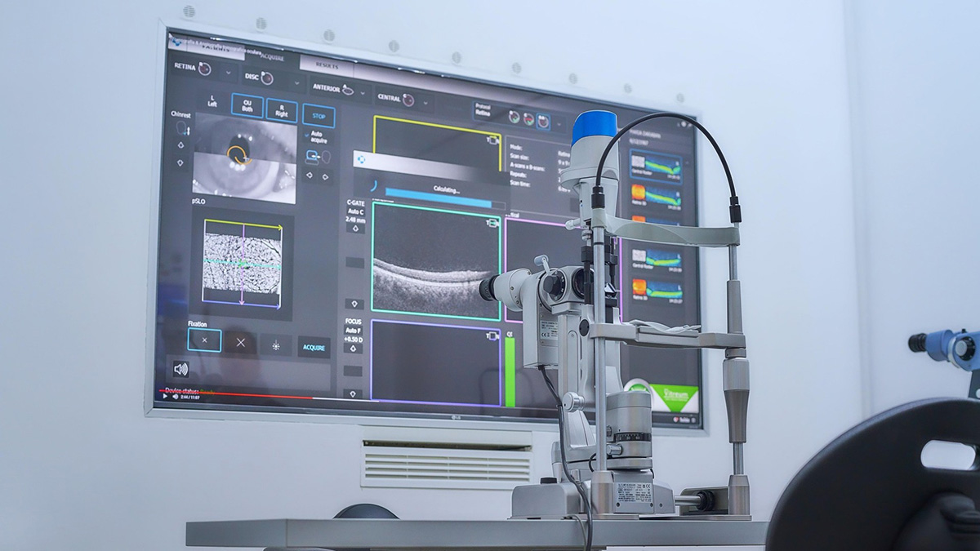Expand the Central scan dropdown chevron

tap(425, 103)
